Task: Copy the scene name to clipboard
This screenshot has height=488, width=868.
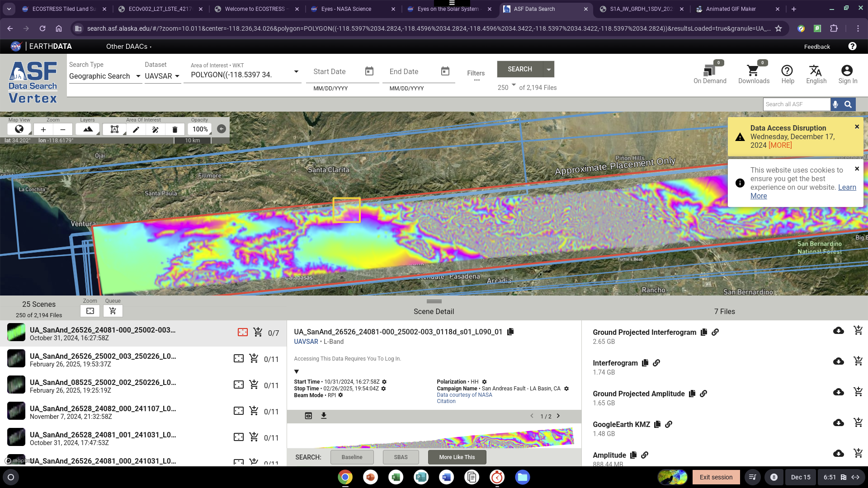Action: tap(510, 332)
